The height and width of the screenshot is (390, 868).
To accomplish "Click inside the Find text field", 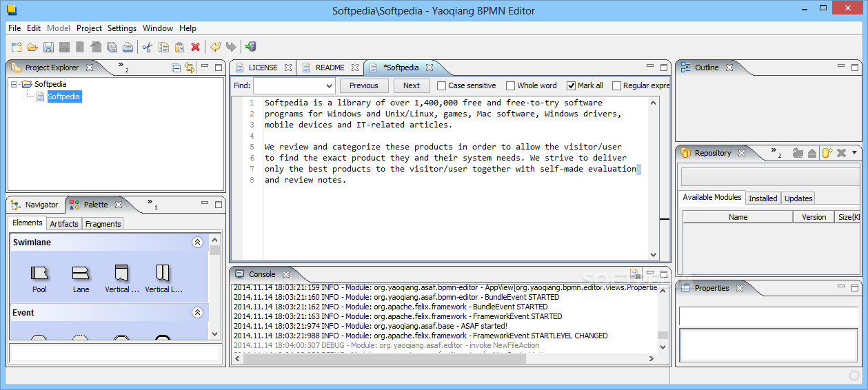I will [x=289, y=86].
